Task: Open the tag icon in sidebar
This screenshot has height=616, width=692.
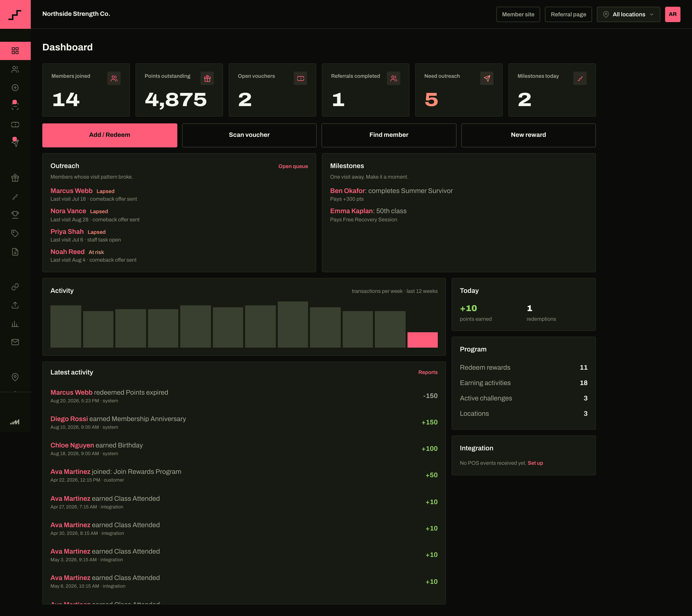Action: [15, 233]
